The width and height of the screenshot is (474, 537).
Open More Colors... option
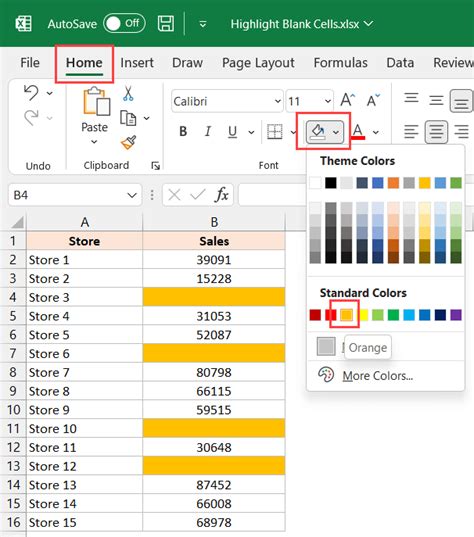[378, 376]
